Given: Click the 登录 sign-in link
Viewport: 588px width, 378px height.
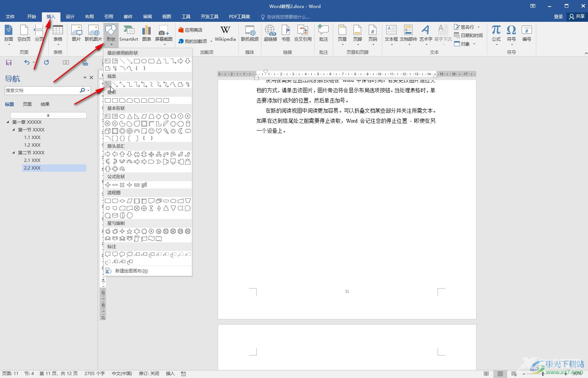Looking at the screenshot, I should click(558, 16).
